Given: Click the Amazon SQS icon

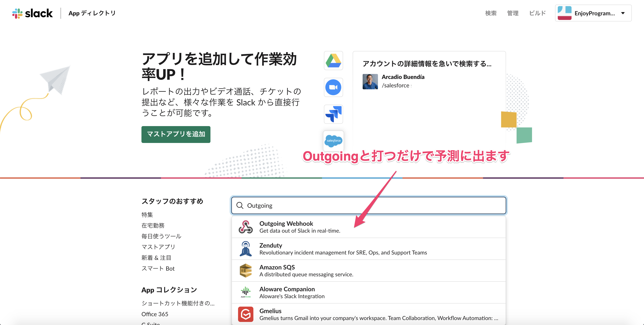Looking at the screenshot, I should pyautogui.click(x=246, y=271).
